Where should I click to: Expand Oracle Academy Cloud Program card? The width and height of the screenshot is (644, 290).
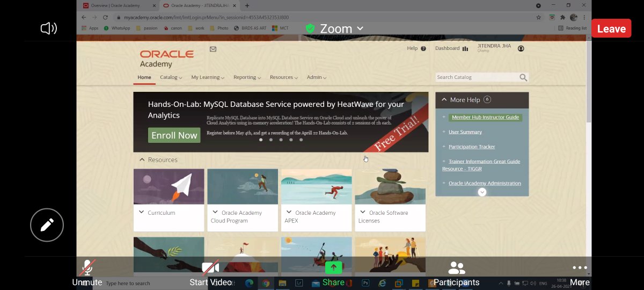coord(216,212)
